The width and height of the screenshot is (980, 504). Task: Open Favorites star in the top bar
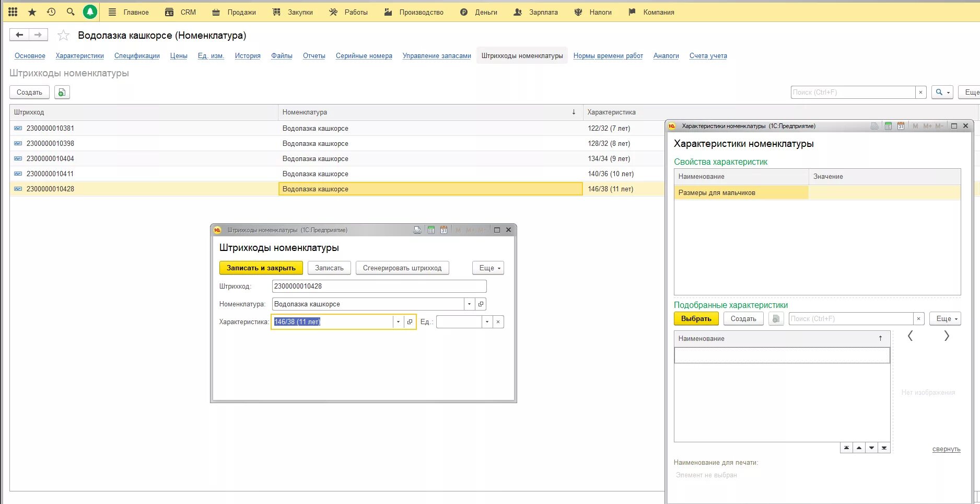click(32, 12)
